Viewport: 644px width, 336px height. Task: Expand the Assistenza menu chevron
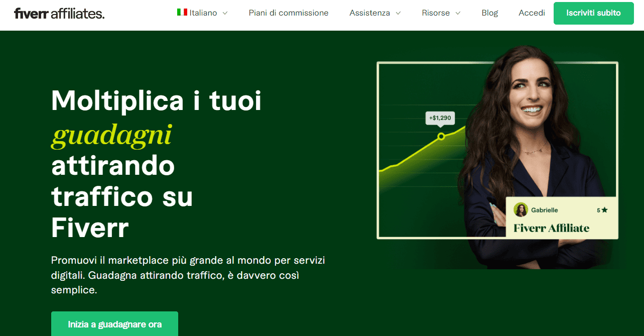tap(398, 13)
